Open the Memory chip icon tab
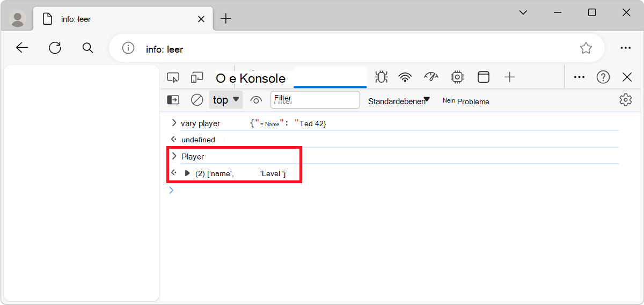 coord(457,77)
